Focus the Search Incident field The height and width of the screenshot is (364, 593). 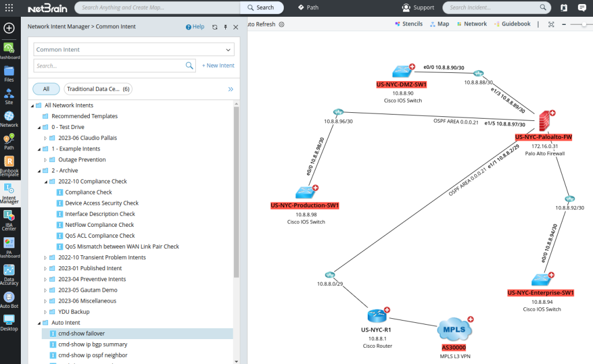(496, 8)
